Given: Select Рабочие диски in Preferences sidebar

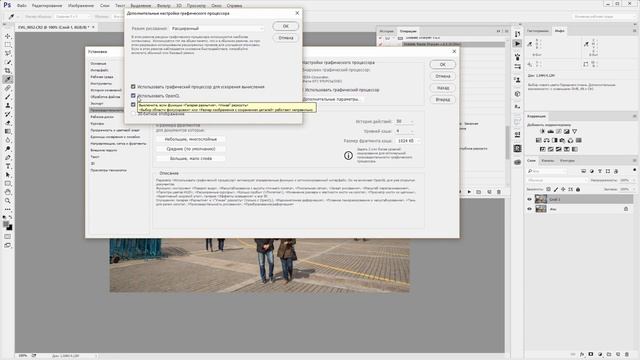Looking at the screenshot, I should click(102, 117).
